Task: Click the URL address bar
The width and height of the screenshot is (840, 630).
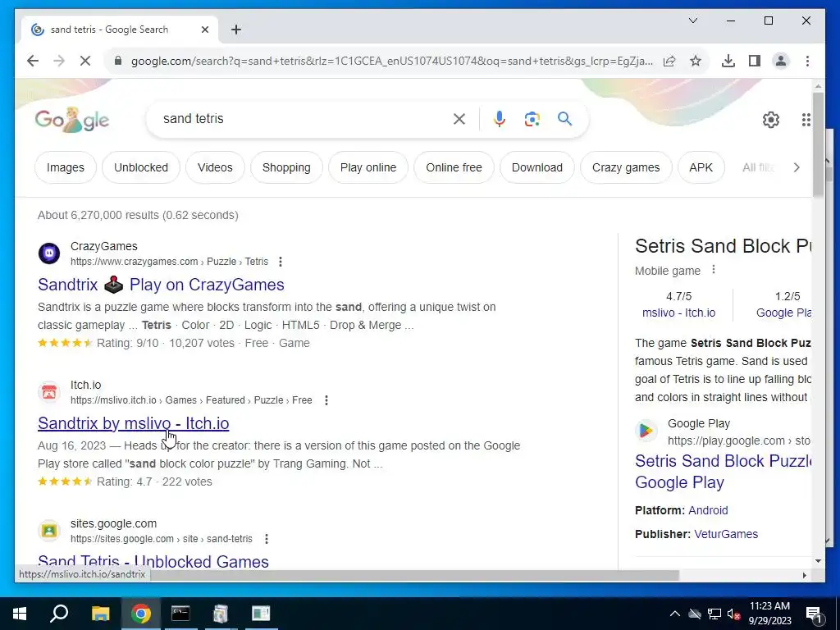Action: tap(391, 61)
